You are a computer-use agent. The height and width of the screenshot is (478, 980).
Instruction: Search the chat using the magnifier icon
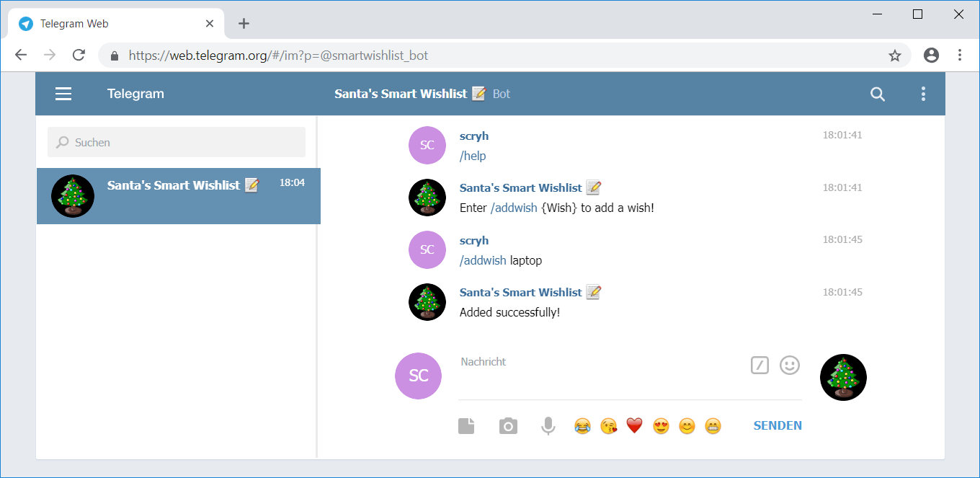tap(878, 94)
